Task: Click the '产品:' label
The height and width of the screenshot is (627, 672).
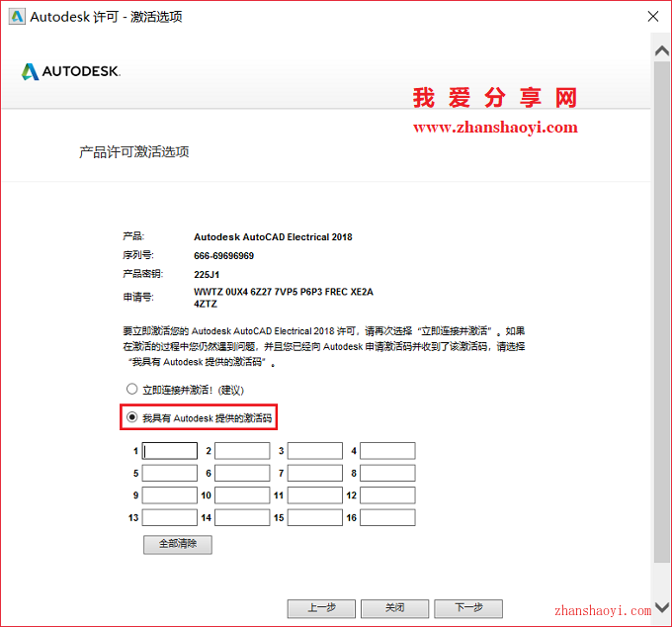Action: pos(133,236)
